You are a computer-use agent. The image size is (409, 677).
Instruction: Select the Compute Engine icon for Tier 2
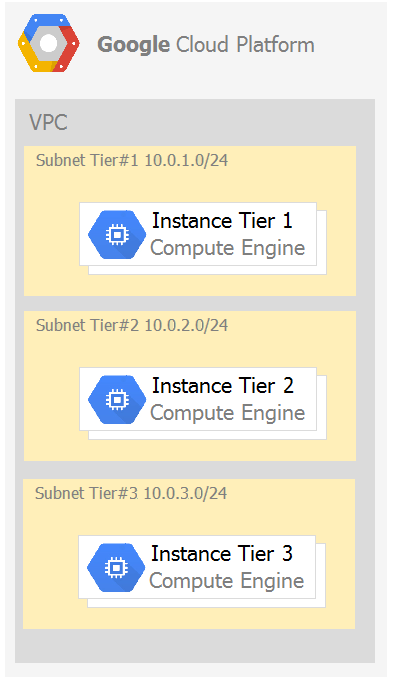[x=117, y=400]
